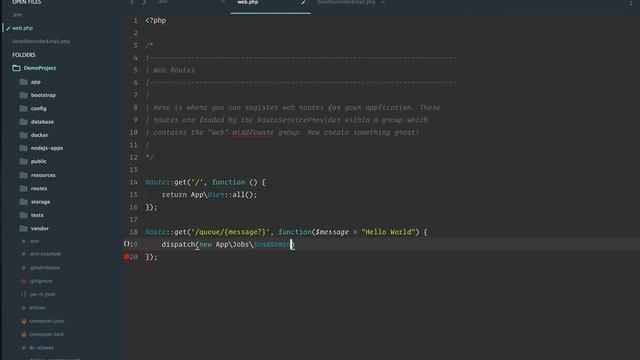Click the resources folder icon
This screenshot has width=640, height=360.
24,175
